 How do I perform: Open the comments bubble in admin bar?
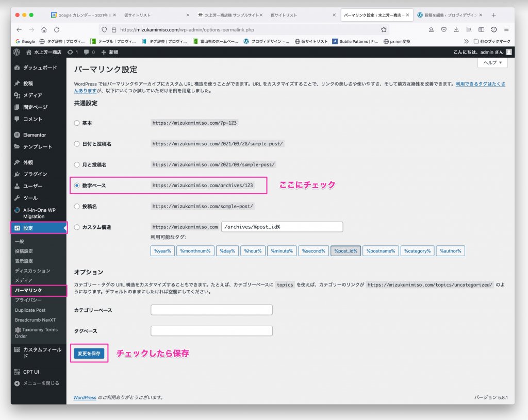pos(89,52)
